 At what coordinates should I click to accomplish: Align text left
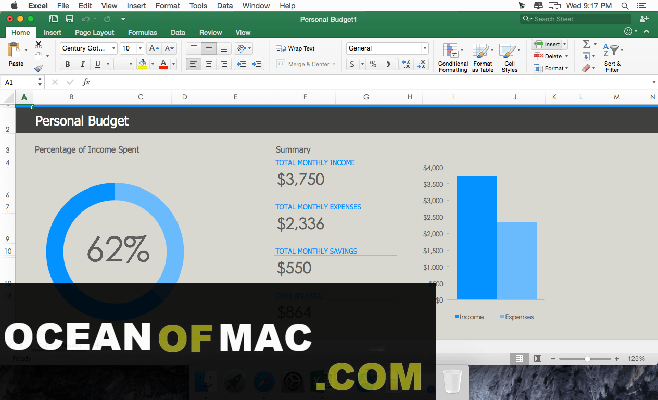193,64
